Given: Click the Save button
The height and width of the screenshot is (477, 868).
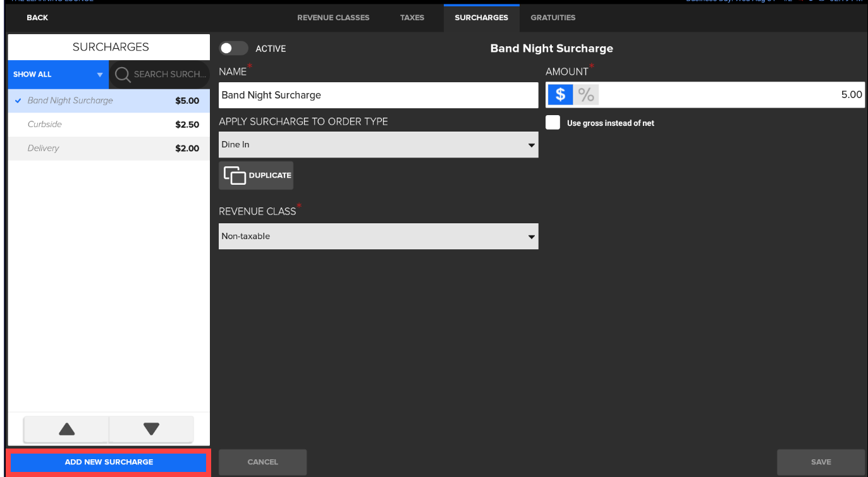Looking at the screenshot, I should (821, 462).
